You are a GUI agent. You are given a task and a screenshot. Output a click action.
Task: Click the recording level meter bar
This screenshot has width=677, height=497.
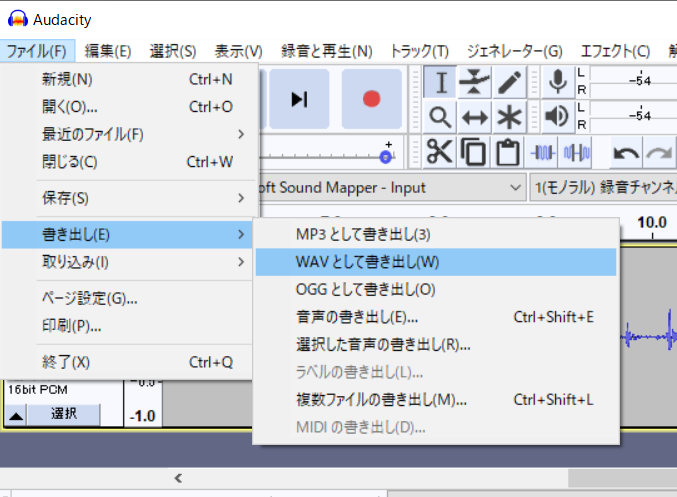(633, 80)
